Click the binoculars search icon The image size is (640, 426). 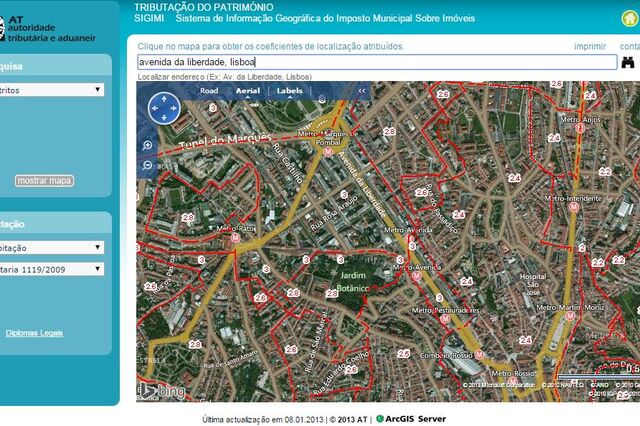628,62
